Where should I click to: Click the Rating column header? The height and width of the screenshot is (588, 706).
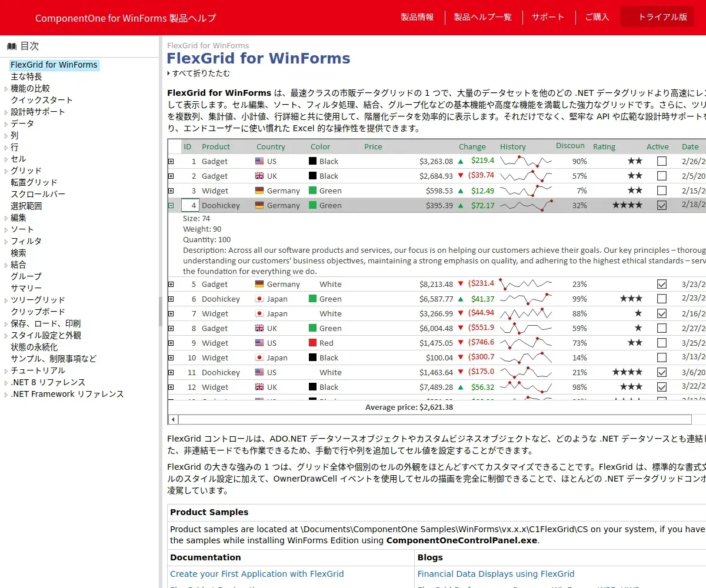pos(604,147)
